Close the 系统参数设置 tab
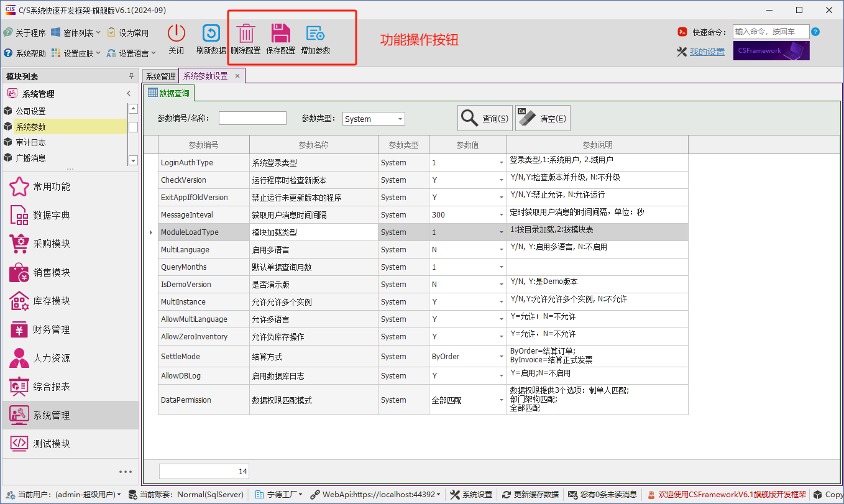Screen dimensions: 844x504 [237, 76]
